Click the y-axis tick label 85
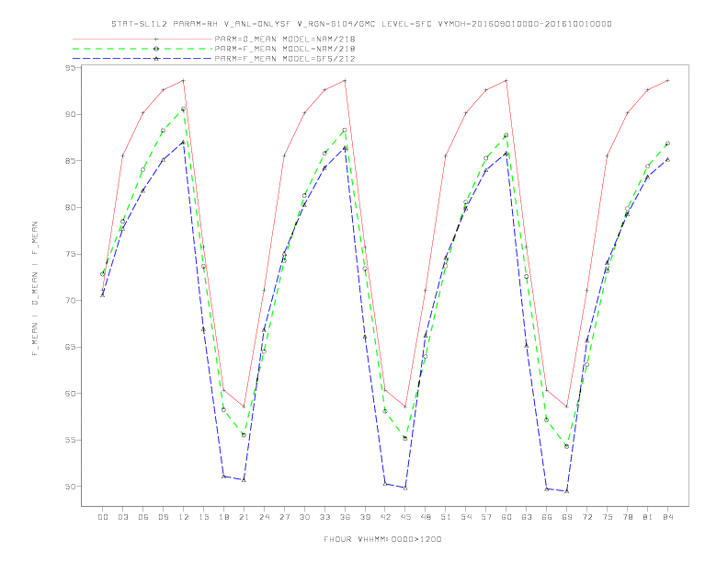This screenshot has width=728, height=563. tap(71, 161)
